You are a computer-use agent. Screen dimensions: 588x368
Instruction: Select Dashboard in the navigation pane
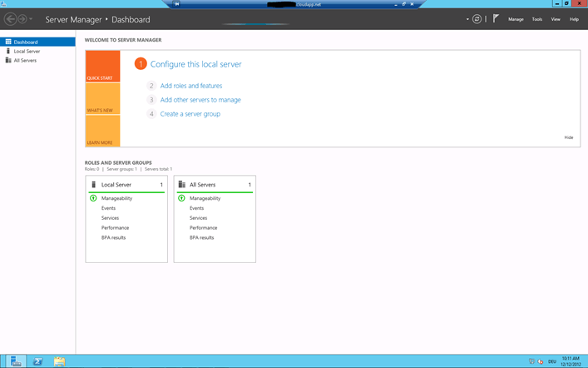[37, 42]
